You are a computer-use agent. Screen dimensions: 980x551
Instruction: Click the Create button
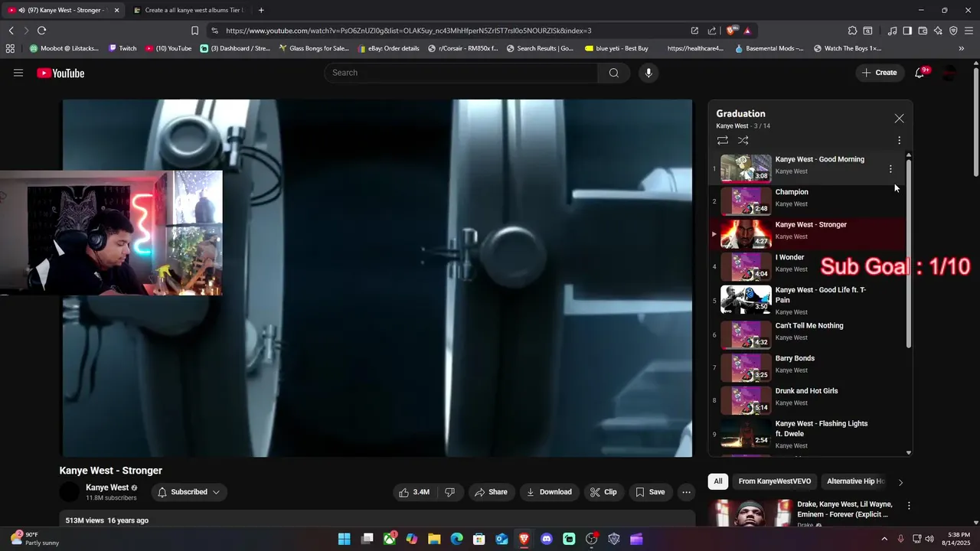pyautogui.click(x=879, y=73)
